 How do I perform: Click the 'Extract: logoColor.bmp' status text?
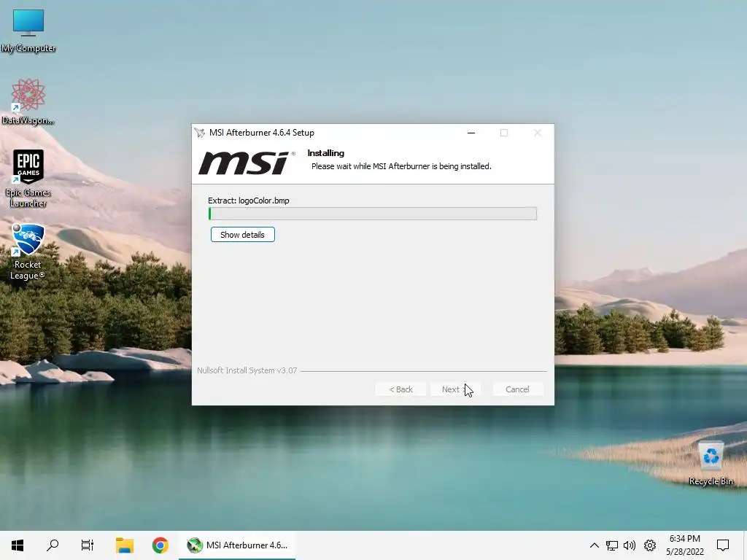pos(249,201)
